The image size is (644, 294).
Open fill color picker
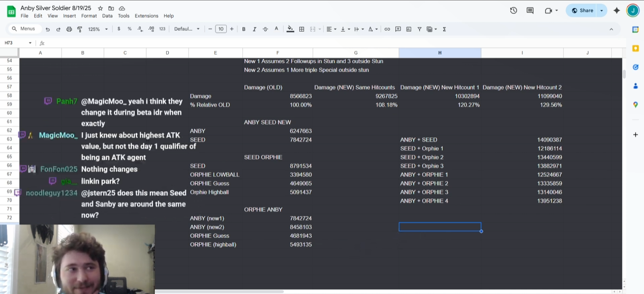[x=290, y=29]
